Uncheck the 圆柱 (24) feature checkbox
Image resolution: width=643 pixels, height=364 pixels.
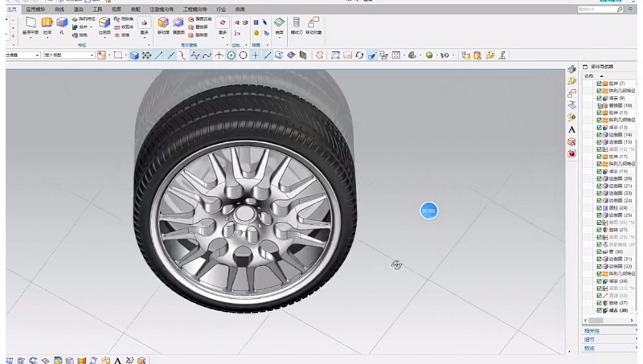click(x=599, y=207)
